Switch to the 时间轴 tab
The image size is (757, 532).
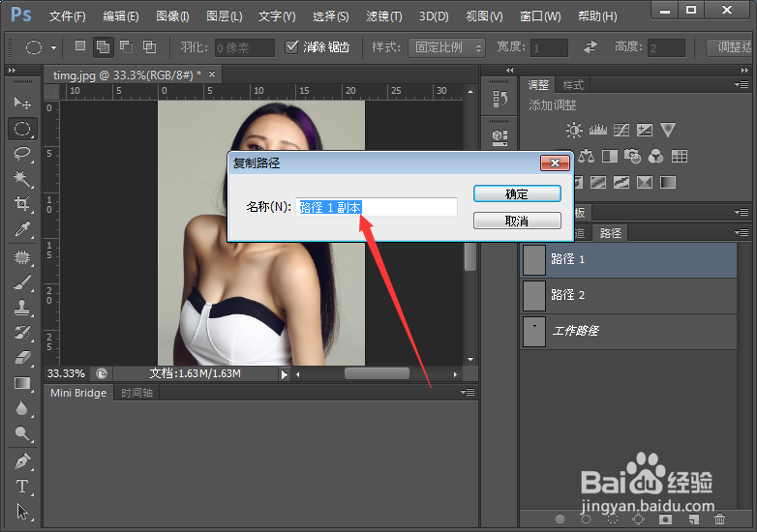pyautogui.click(x=136, y=393)
